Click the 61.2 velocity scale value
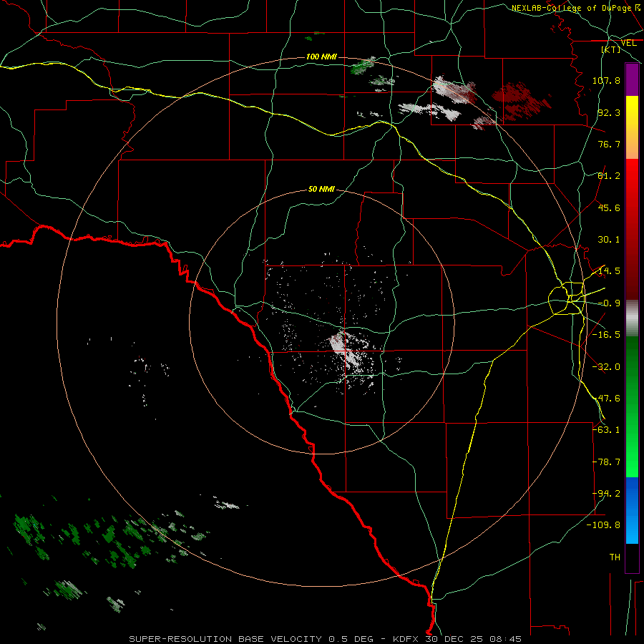Viewport: 644px width, 644px height. (609, 176)
